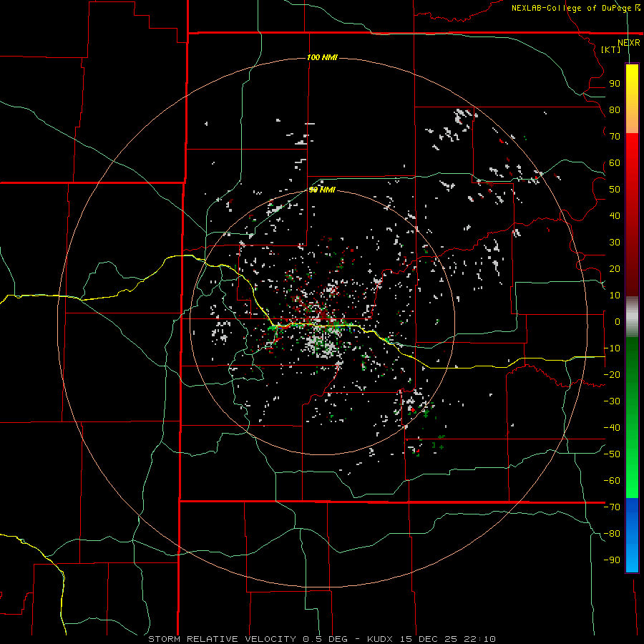The width and height of the screenshot is (644, 644).
Task: Select the positive 90 scale value
Action: pos(615,84)
